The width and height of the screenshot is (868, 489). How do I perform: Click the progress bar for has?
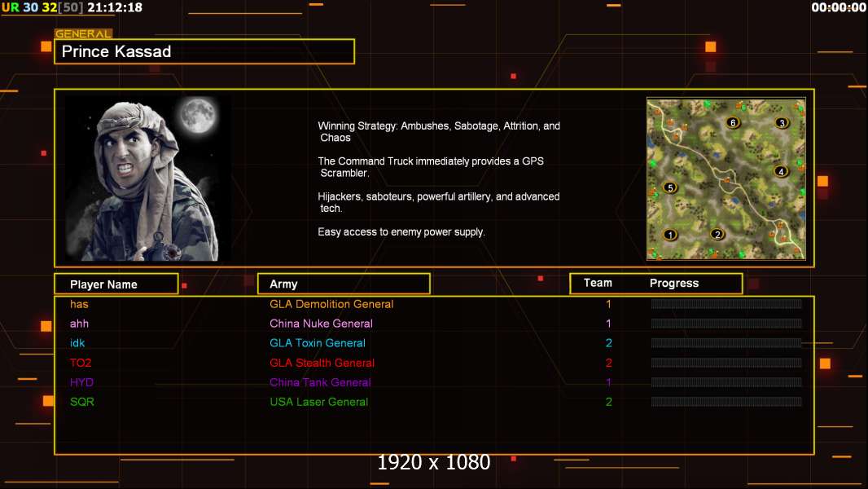726,303
